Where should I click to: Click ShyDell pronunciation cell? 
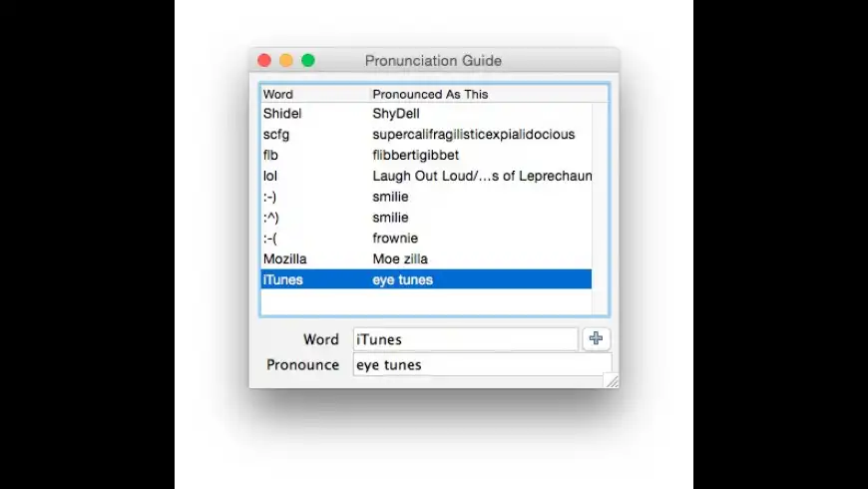tap(396, 114)
